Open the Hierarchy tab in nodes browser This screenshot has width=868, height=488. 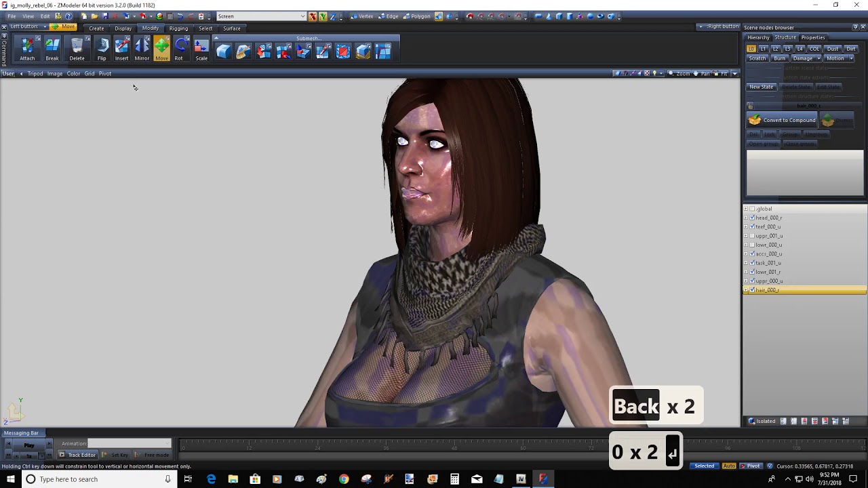point(758,38)
